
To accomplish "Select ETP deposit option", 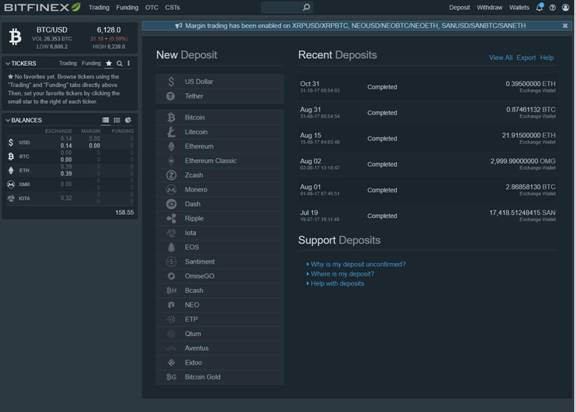I will (220, 319).
